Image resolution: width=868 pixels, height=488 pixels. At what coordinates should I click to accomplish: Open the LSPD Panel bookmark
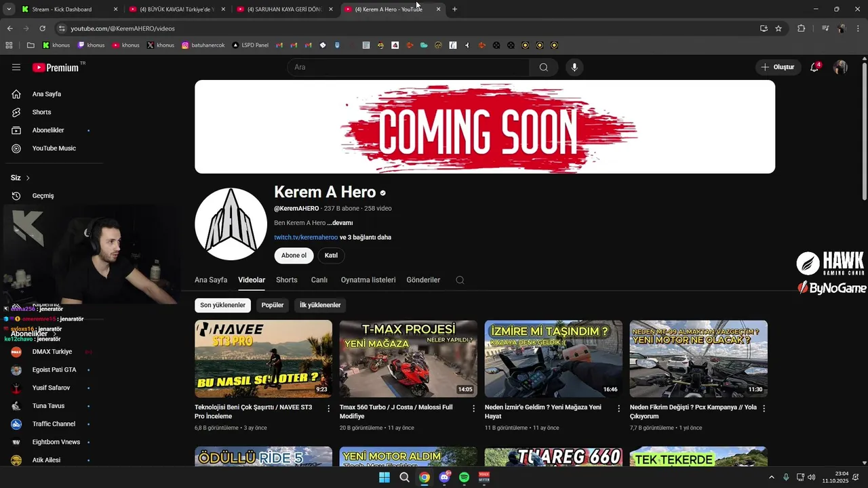tap(250, 45)
